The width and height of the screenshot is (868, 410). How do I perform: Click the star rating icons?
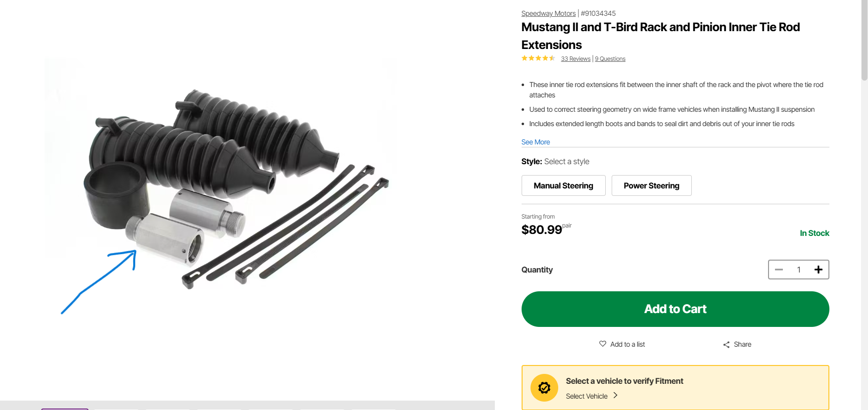tap(538, 58)
